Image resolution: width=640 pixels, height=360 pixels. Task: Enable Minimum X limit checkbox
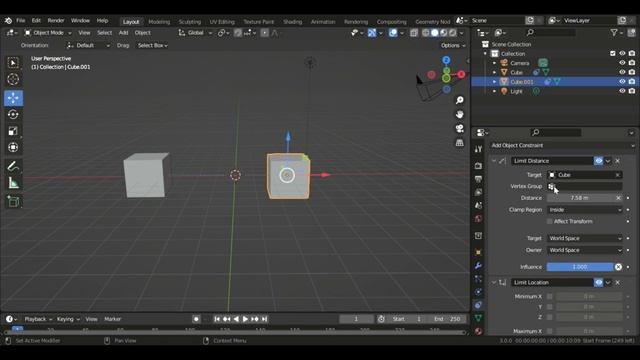coord(550,297)
